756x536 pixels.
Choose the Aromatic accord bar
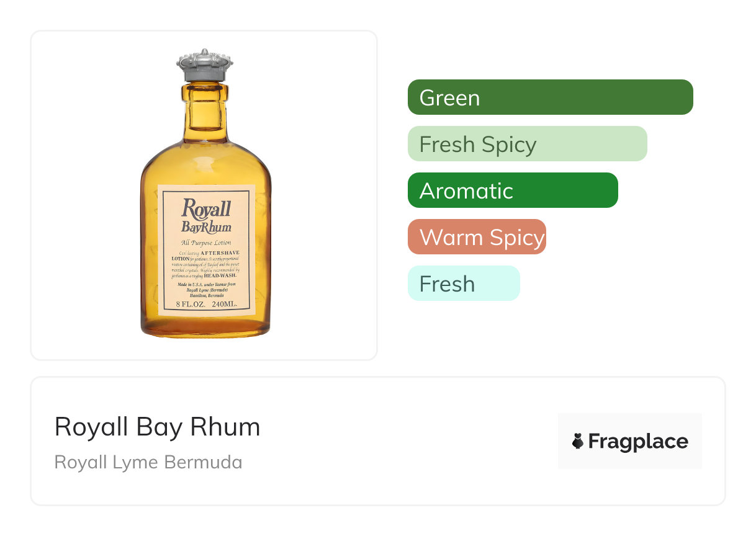tap(513, 190)
